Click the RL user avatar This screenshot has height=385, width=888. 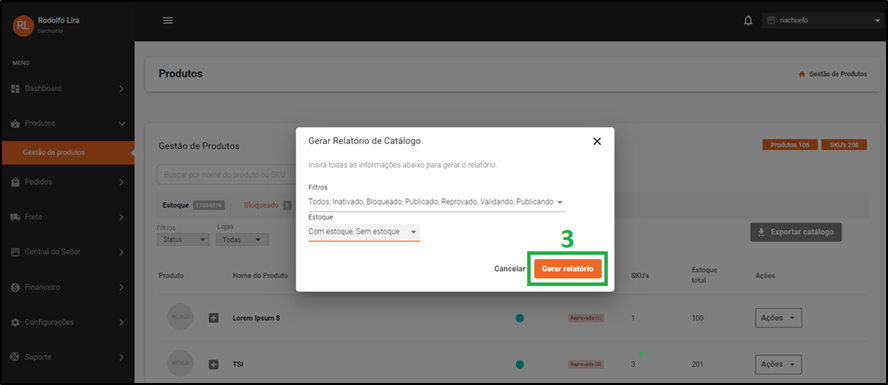[23, 25]
